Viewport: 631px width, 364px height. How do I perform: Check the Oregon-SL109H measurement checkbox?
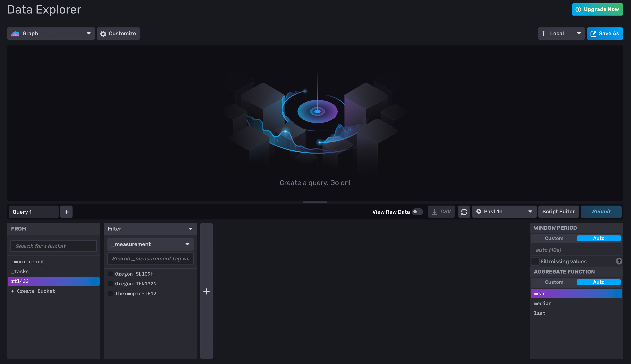pos(110,274)
